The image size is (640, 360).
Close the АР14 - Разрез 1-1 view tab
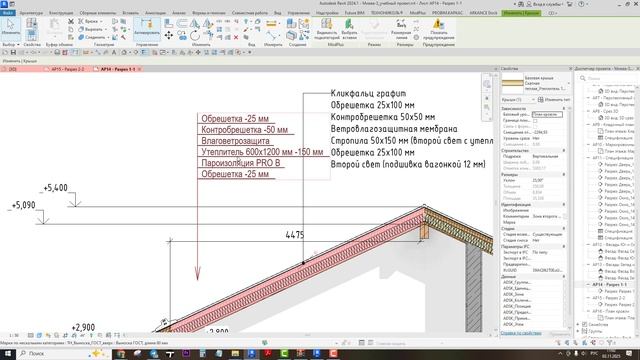click(x=140, y=69)
